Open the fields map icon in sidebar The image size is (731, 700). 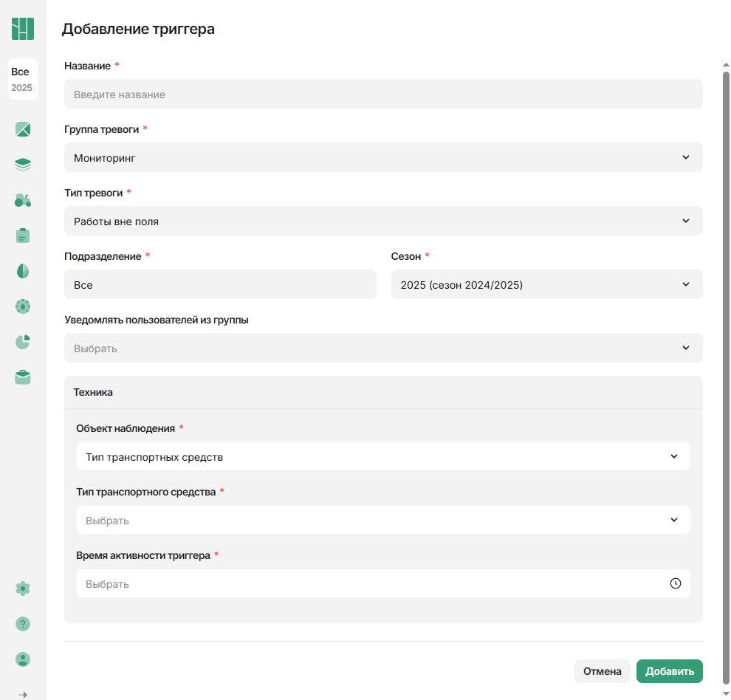[x=23, y=130]
